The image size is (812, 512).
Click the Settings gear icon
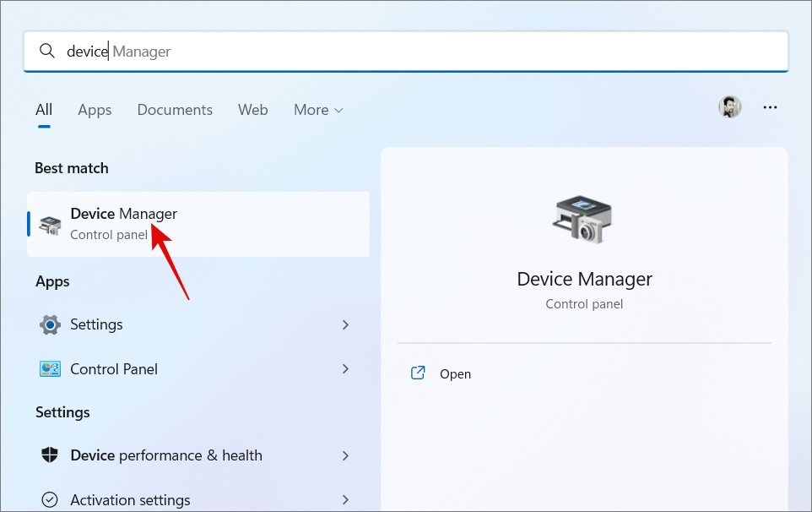(51, 325)
